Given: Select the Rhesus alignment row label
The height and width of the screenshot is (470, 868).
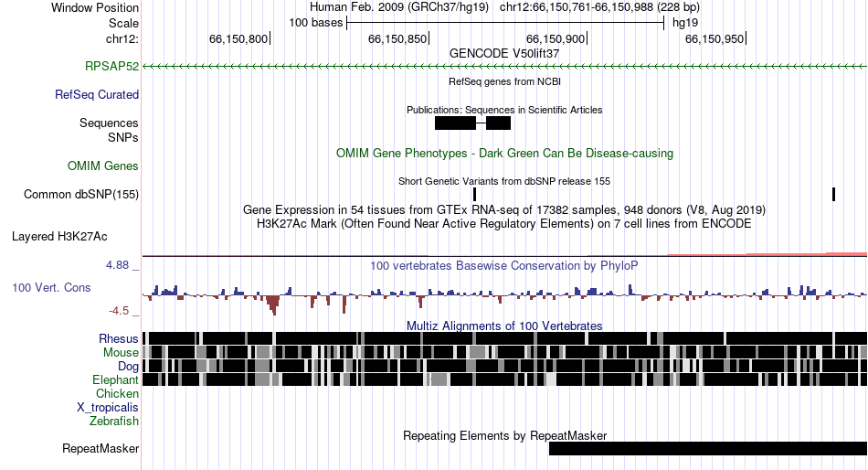Looking at the screenshot, I should pos(119,338).
